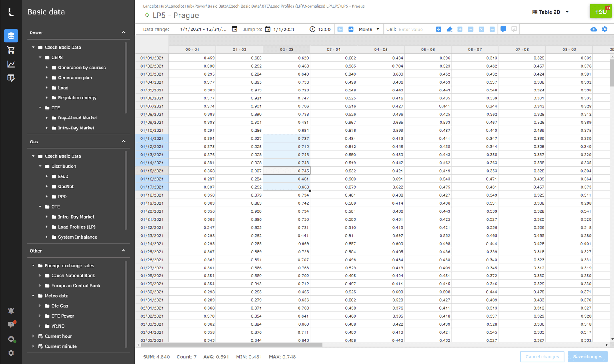
Task: Open the line chart view in sidebar
Action: (x=11, y=64)
